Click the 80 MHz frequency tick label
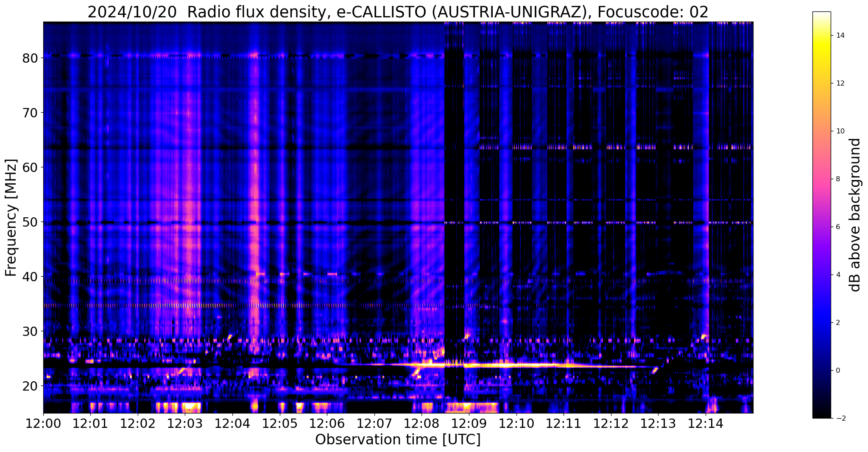The width and height of the screenshot is (868, 452). click(30, 58)
